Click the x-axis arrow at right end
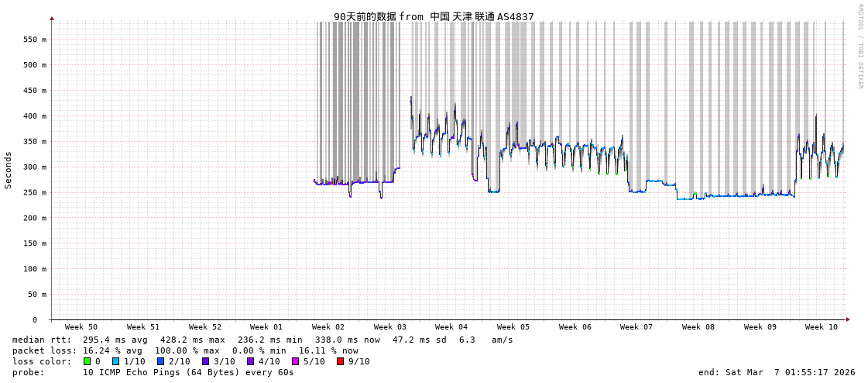The width and height of the screenshot is (868, 383). pyautogui.click(x=848, y=319)
